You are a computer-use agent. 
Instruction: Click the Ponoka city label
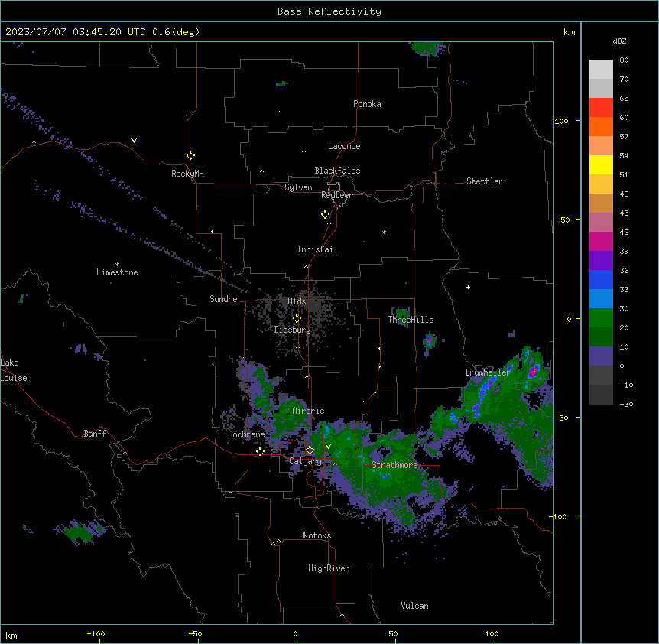367,104
